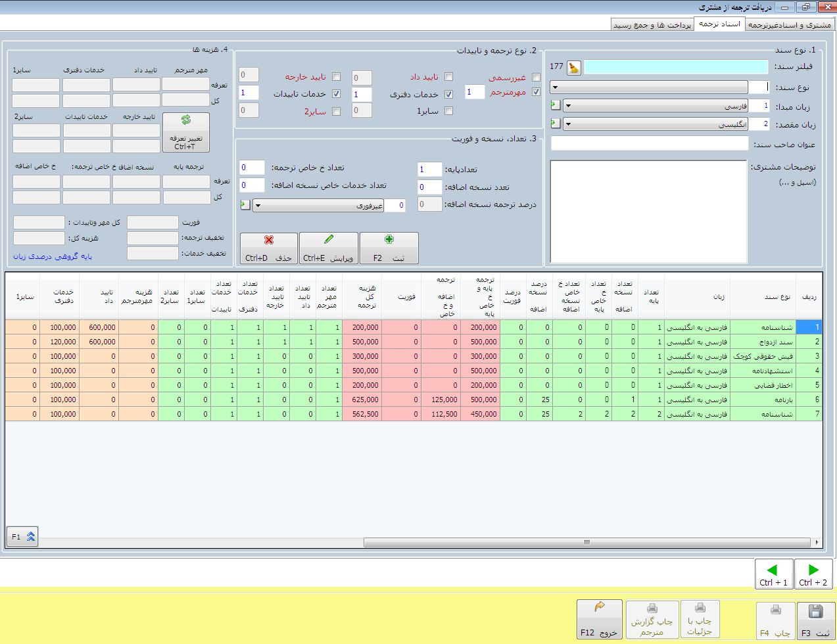837x644 pixels.
Task: Click the نوع سند column header
Action: click(x=762, y=296)
